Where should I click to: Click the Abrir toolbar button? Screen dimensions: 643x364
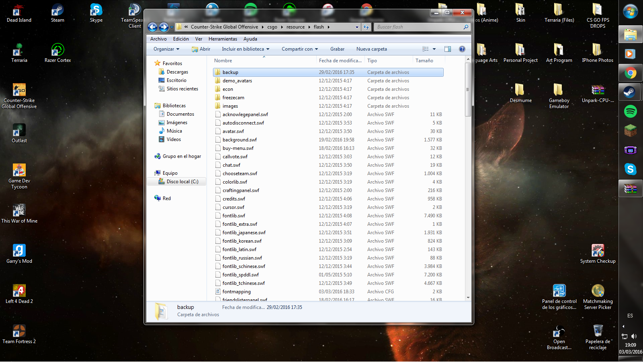201,49
